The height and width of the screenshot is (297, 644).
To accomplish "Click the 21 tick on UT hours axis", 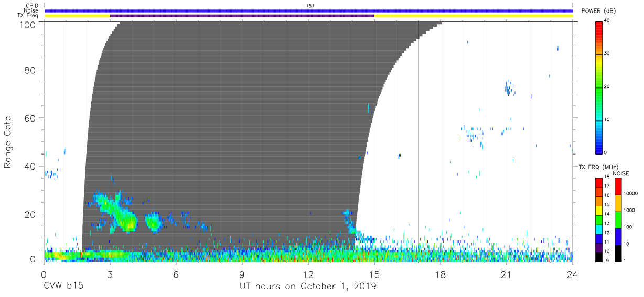I will pyautogui.click(x=506, y=275).
